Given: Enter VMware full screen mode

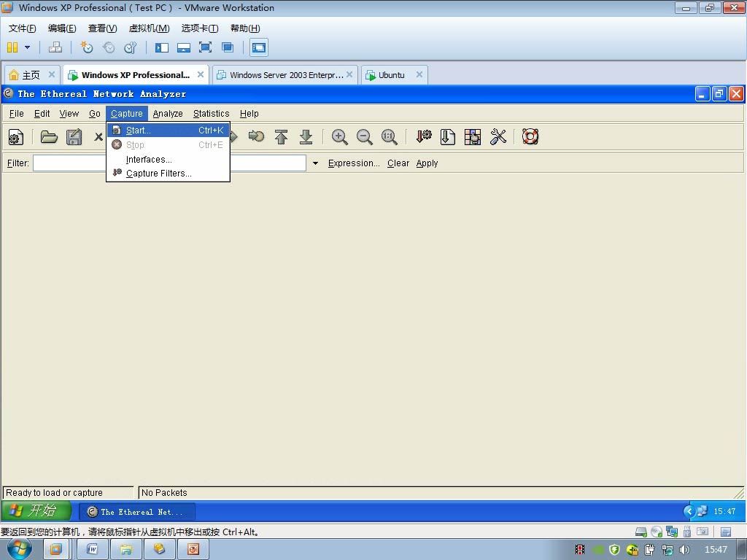Looking at the screenshot, I should [205, 47].
